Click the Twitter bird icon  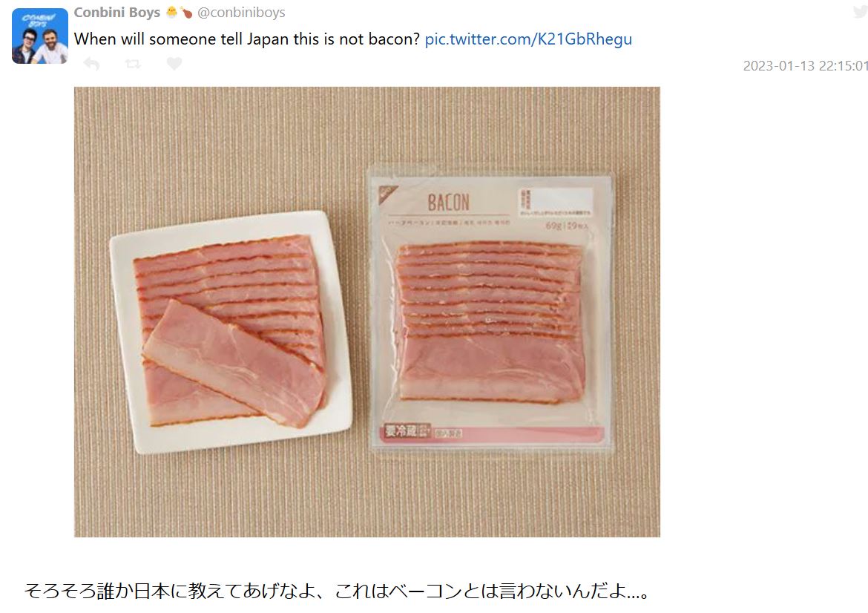(x=860, y=12)
